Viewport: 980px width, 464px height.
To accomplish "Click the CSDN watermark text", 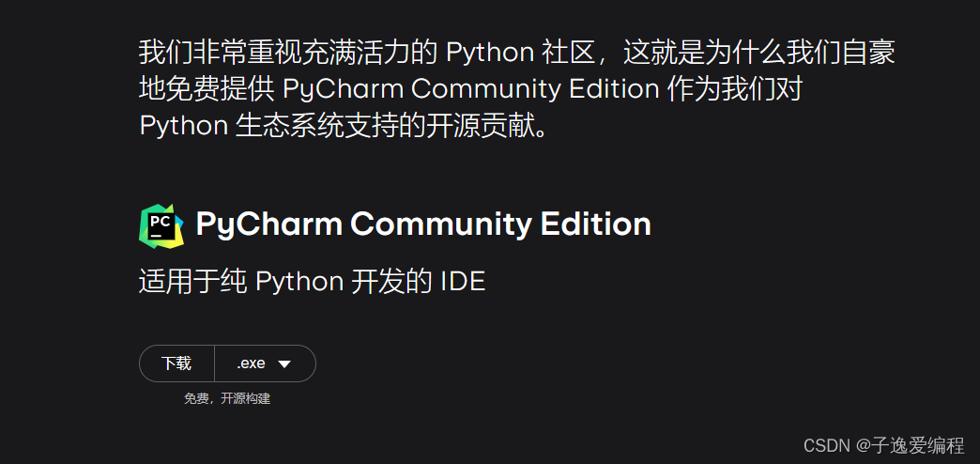I will pyautogui.click(x=827, y=446).
